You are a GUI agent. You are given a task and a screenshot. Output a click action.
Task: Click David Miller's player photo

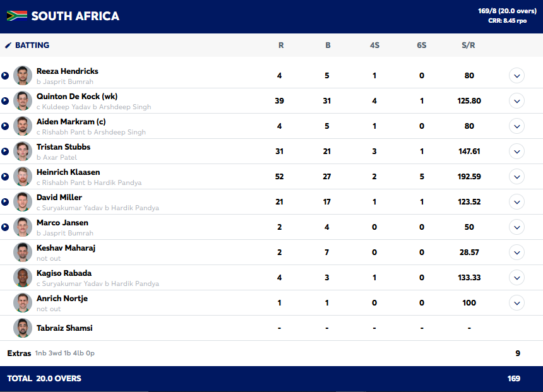[x=23, y=202]
